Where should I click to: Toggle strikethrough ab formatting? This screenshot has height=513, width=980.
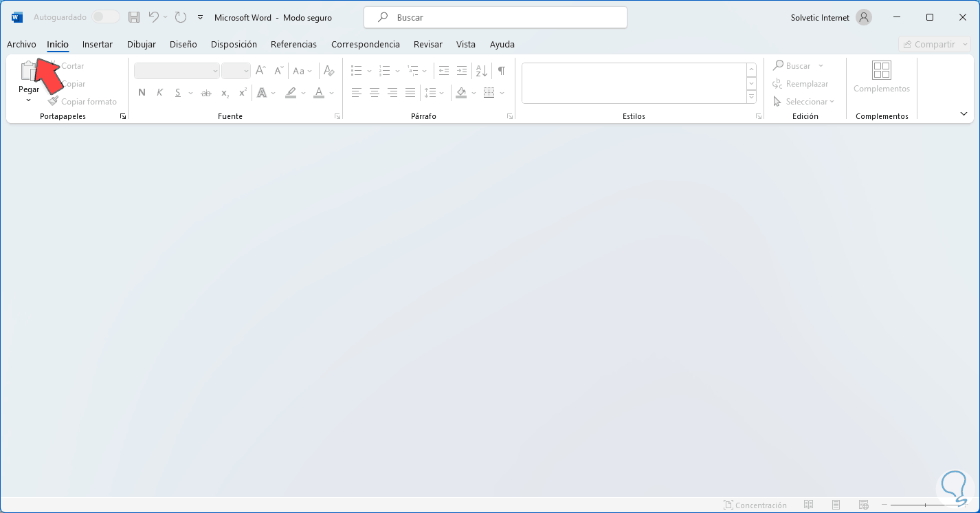pyautogui.click(x=205, y=92)
